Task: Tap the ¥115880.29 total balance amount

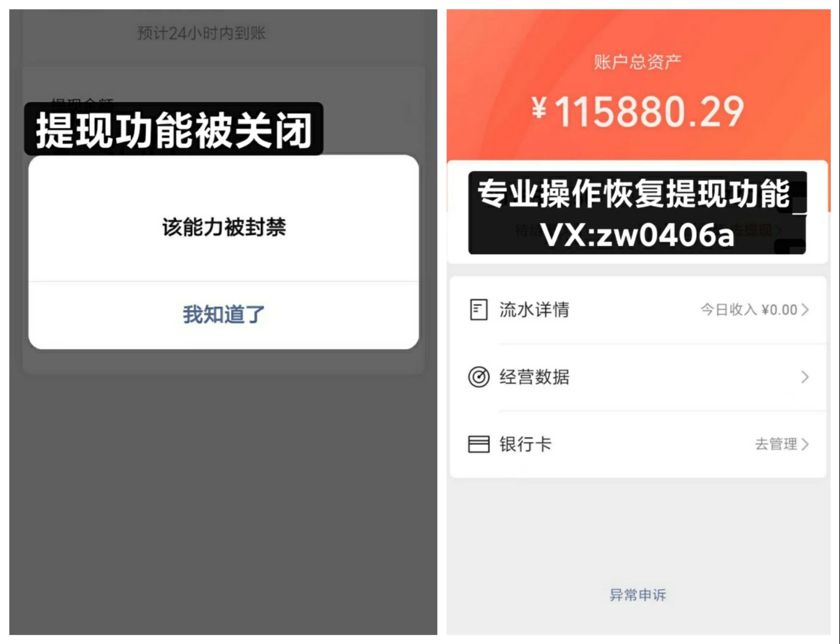Action: tap(638, 111)
